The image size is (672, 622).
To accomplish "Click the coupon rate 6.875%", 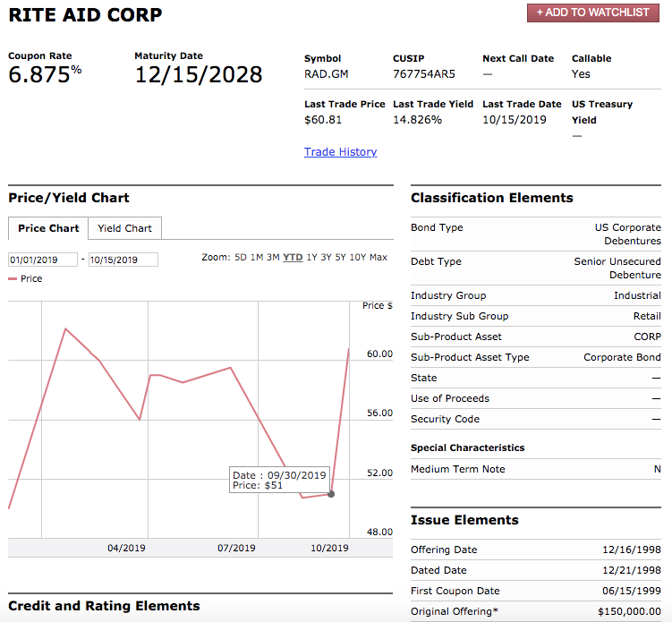I will point(45,74).
